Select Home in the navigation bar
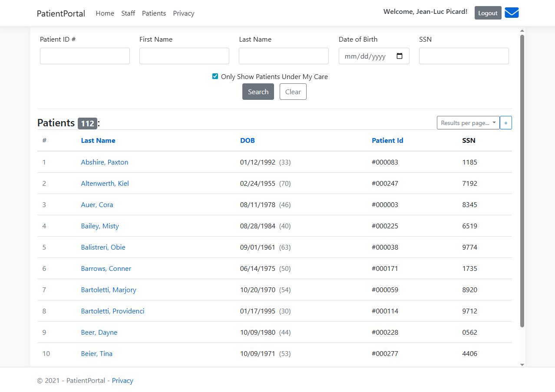555x392 pixels. point(105,13)
